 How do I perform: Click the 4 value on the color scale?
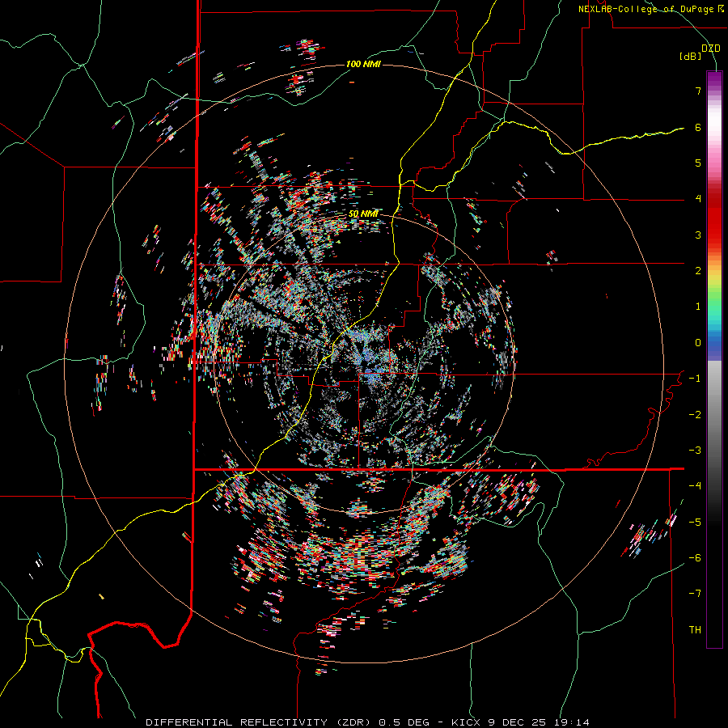(698, 199)
